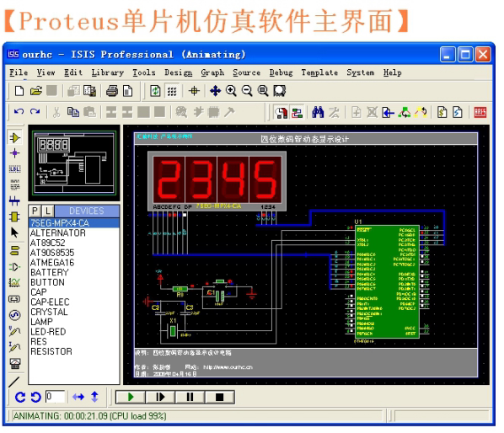Search and tag with the binoculars icon

tap(318, 112)
